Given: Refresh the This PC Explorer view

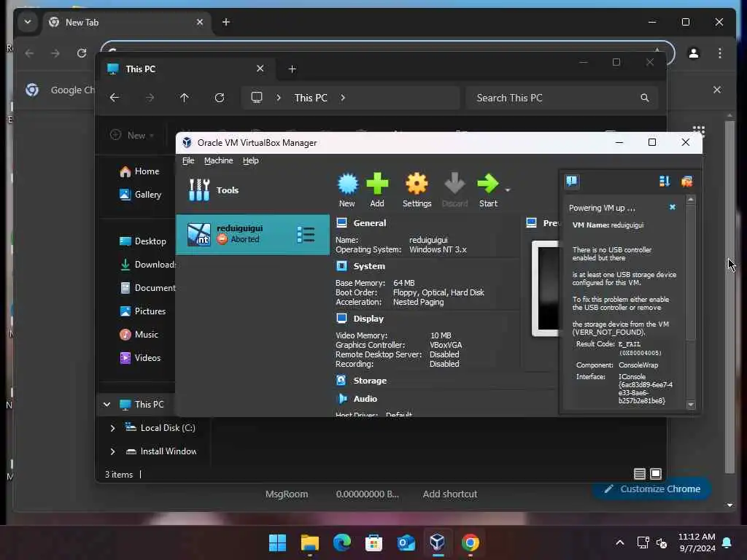Looking at the screenshot, I should pyautogui.click(x=219, y=98).
